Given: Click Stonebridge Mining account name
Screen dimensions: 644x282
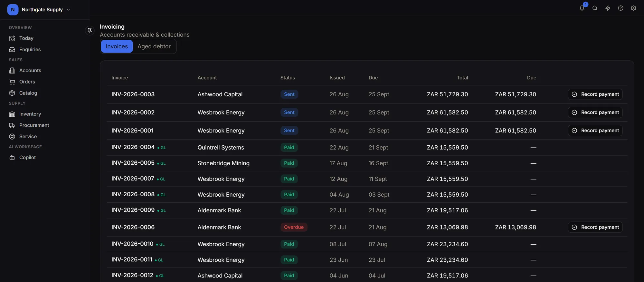Looking at the screenshot, I should pyautogui.click(x=223, y=163).
